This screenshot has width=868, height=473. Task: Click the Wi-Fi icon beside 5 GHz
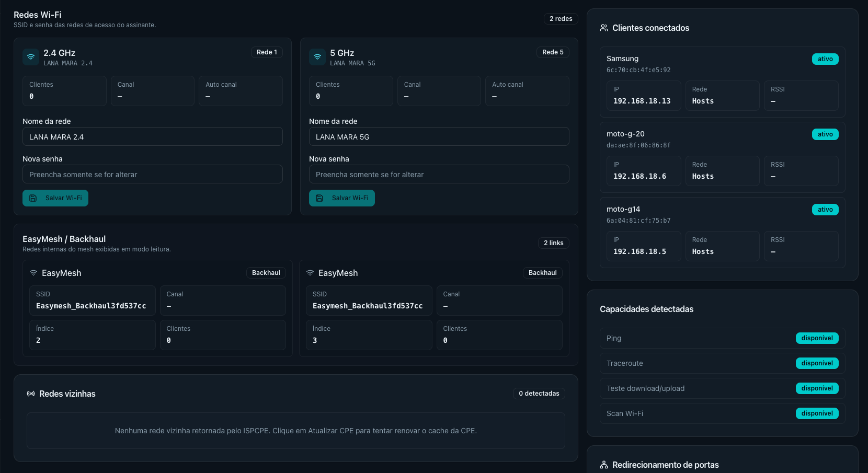click(x=317, y=57)
